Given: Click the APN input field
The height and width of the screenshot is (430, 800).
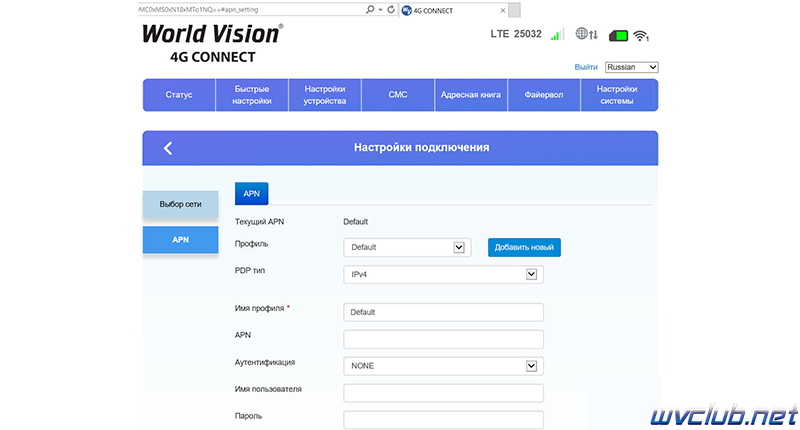Looking at the screenshot, I should click(443, 339).
